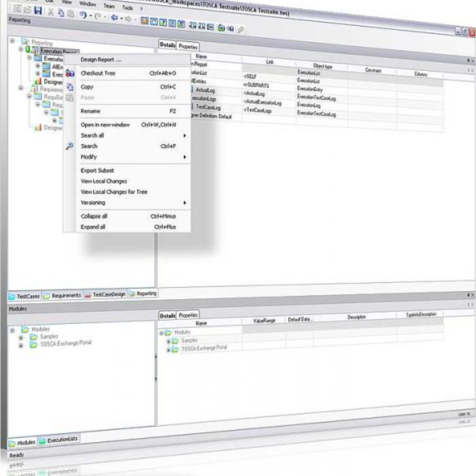Switch to the TestCaseDesign tab
The width and height of the screenshot is (476, 476).
pyautogui.click(x=105, y=294)
